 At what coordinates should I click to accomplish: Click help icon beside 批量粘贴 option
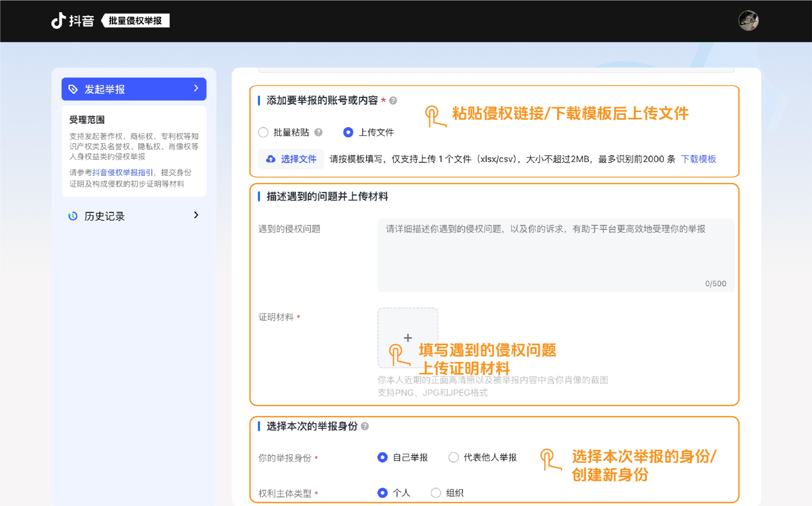pos(318,132)
